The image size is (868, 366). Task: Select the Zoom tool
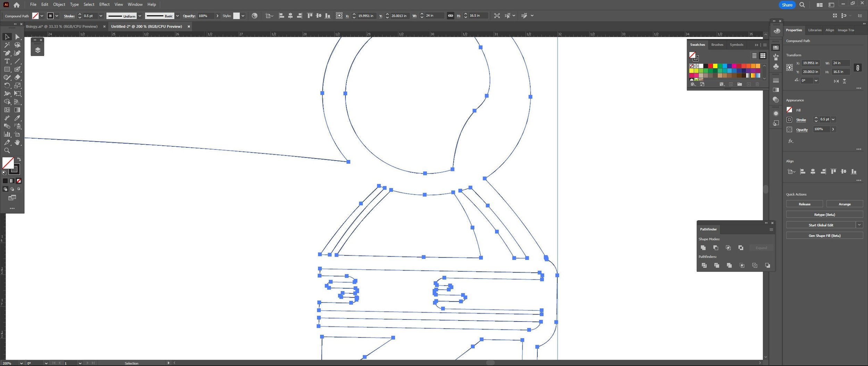tap(7, 151)
